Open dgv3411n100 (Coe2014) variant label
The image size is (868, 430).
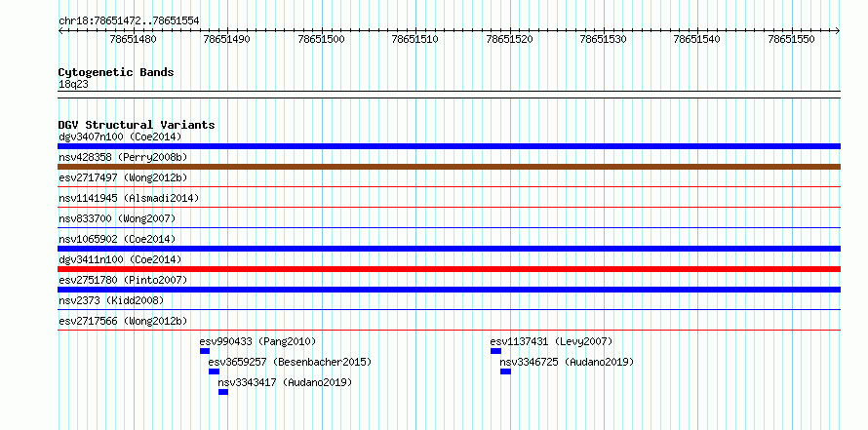click(x=120, y=259)
